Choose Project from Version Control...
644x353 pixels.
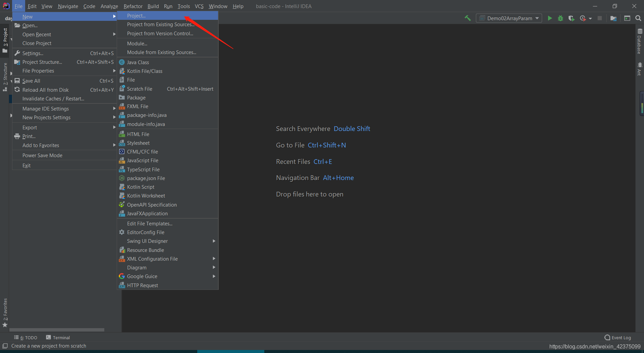pyautogui.click(x=167, y=34)
